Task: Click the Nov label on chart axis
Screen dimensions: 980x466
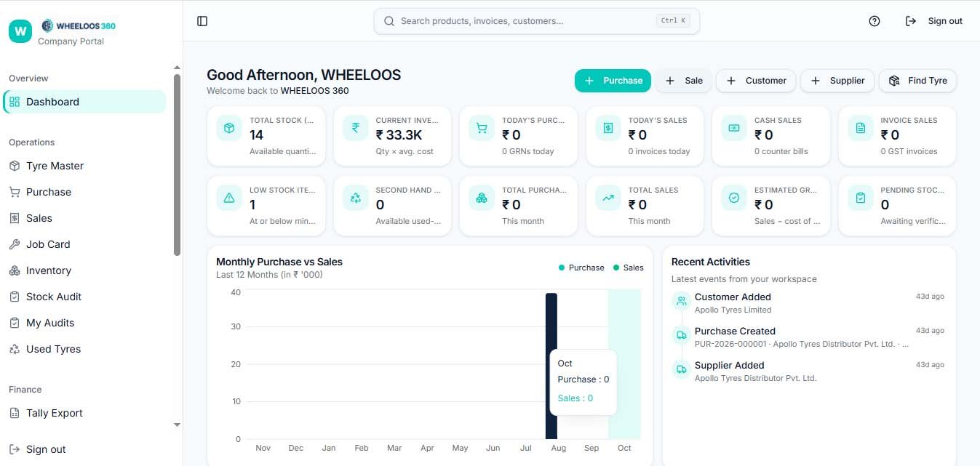Action: [x=263, y=448]
